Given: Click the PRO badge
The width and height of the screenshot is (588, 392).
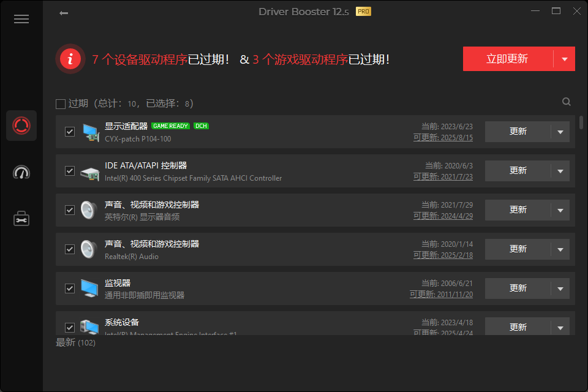Looking at the screenshot, I should tap(363, 12).
